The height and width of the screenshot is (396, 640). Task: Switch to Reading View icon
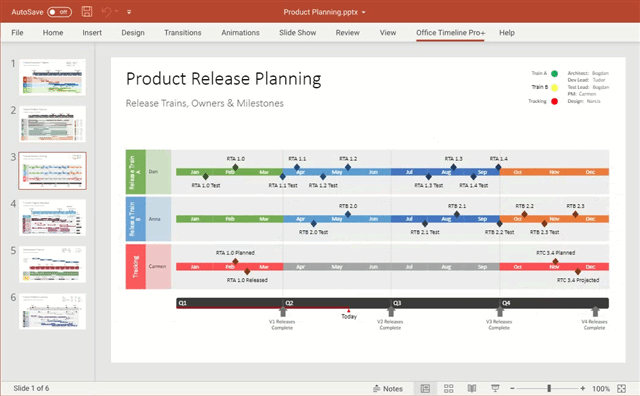tap(472, 389)
